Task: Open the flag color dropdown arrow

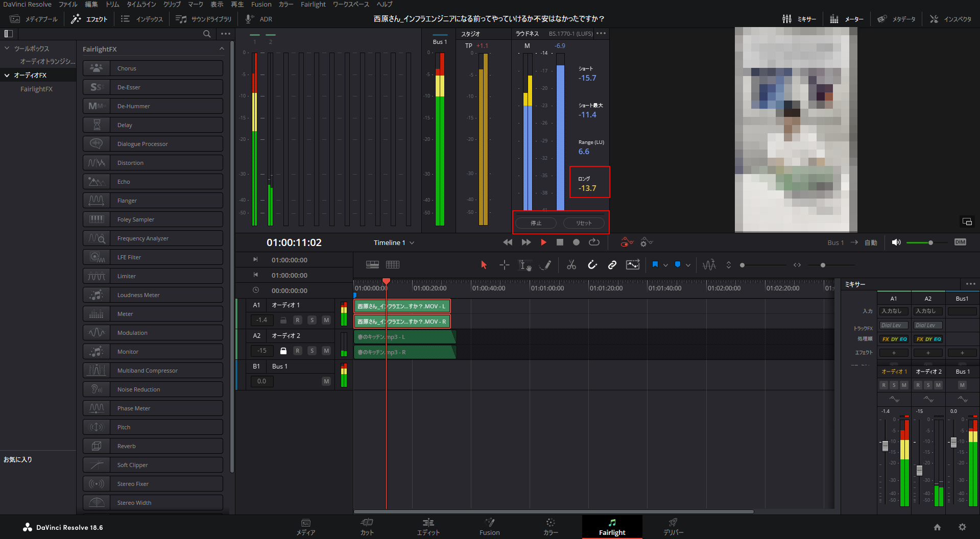Action: pos(665,265)
